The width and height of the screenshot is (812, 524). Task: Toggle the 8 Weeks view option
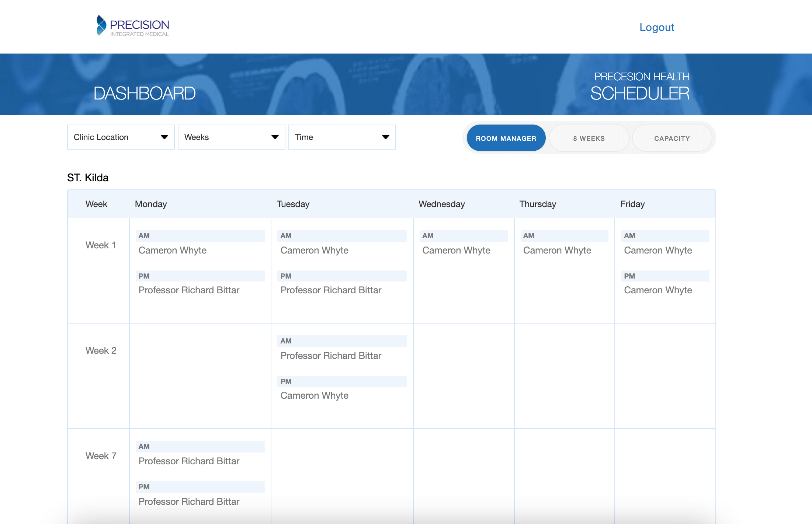tap(588, 137)
